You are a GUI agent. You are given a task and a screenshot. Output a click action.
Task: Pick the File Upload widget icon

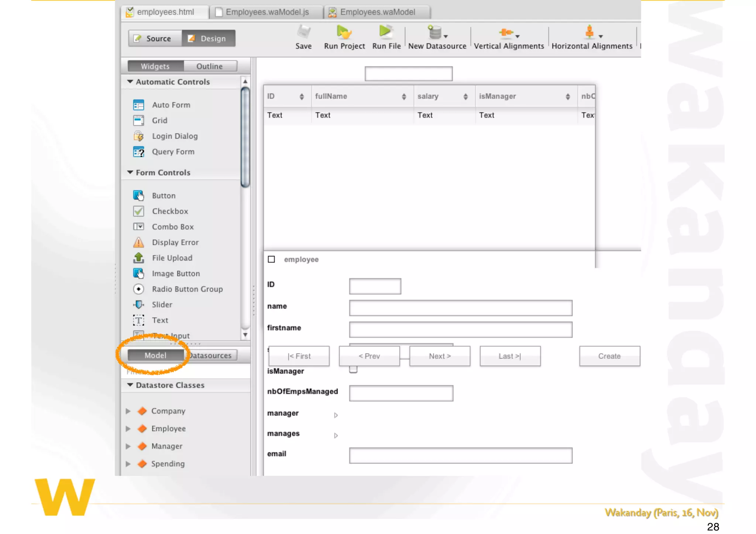pyautogui.click(x=138, y=258)
